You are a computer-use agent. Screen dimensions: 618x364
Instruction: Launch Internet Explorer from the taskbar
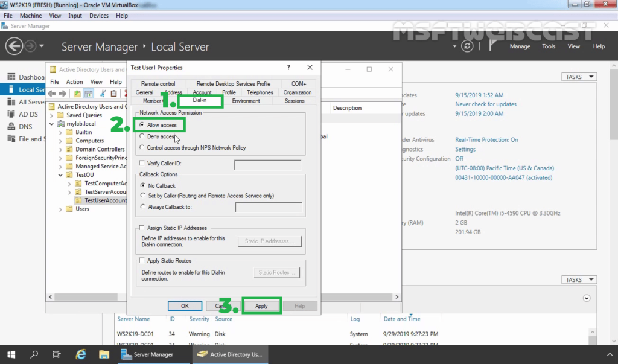point(81,354)
